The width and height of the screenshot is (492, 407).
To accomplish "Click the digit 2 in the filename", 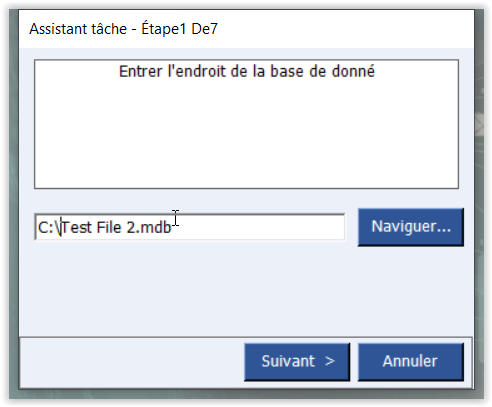I will pyautogui.click(x=131, y=227).
